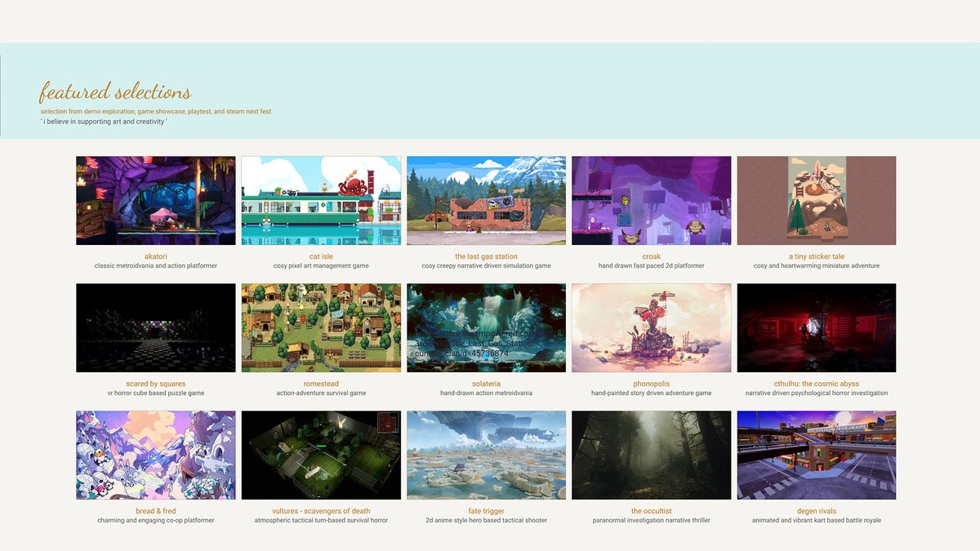The height and width of the screenshot is (551, 980).
Task: Click the a tiny sticker tale title
Action: 817,256
